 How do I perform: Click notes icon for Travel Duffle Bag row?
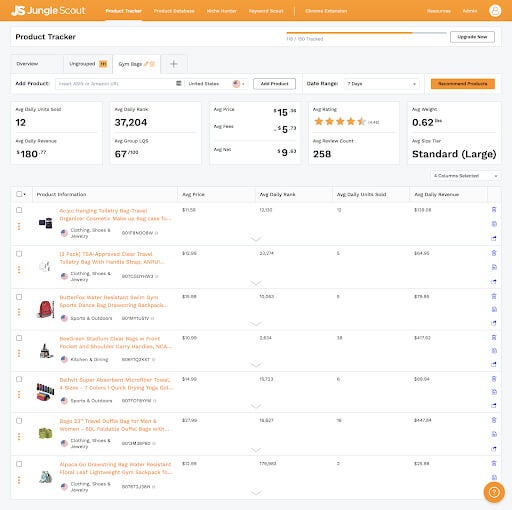tap(494, 434)
